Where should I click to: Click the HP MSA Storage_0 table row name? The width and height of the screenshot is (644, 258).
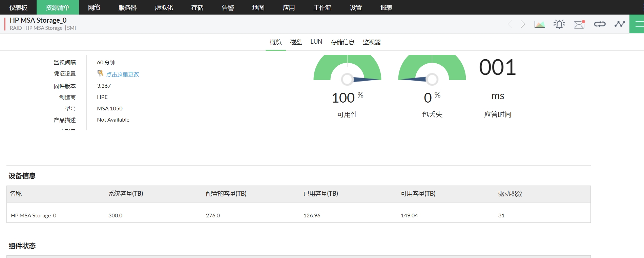pos(34,215)
